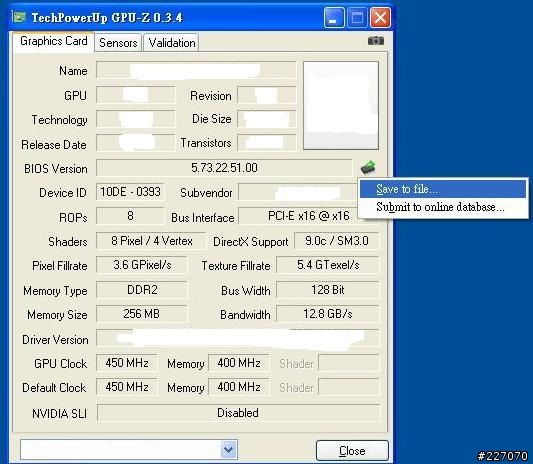Click the Default Clock row Memory 400 MHz value
The image size is (533, 464).
pos(239,387)
